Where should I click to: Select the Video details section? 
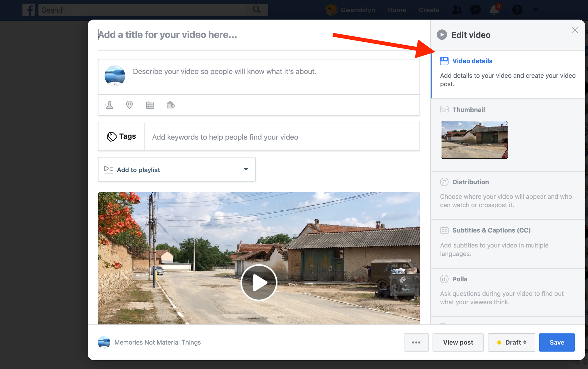[472, 61]
